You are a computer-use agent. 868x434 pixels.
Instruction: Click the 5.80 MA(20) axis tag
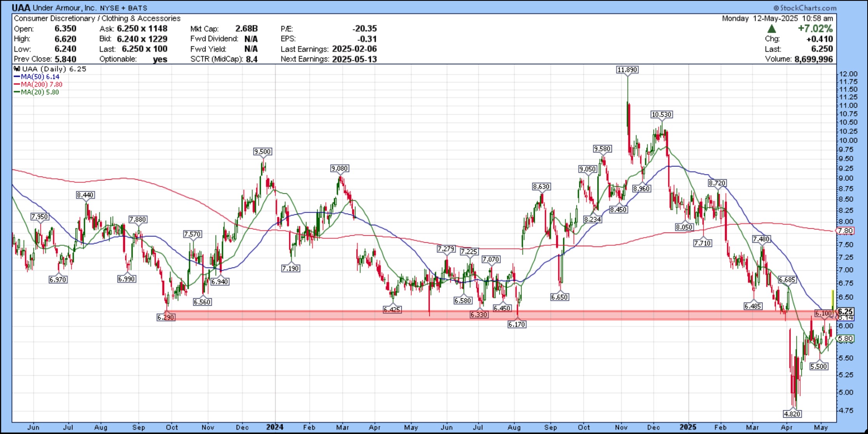[x=845, y=338]
